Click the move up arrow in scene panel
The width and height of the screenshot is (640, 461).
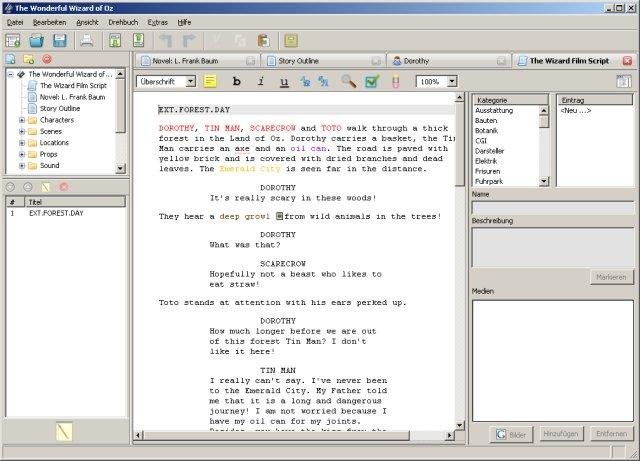28,187
